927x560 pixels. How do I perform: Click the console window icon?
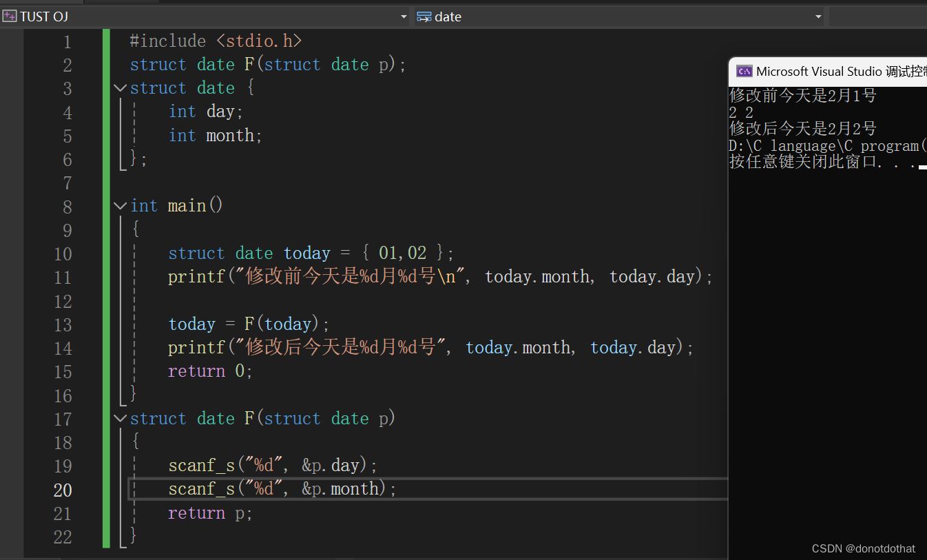pos(744,71)
